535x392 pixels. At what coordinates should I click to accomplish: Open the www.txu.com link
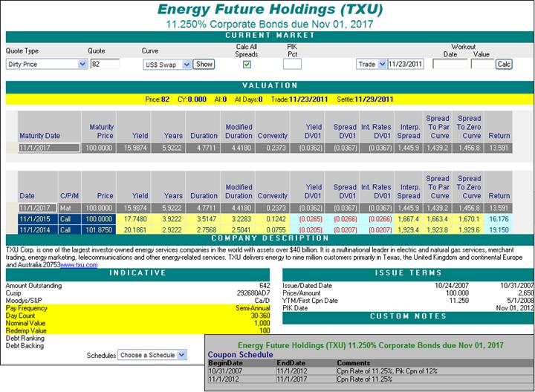[x=79, y=265]
